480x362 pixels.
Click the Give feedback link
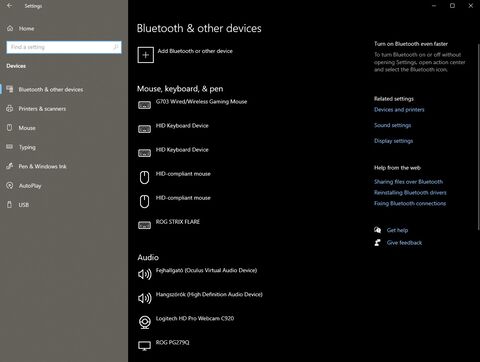(404, 243)
